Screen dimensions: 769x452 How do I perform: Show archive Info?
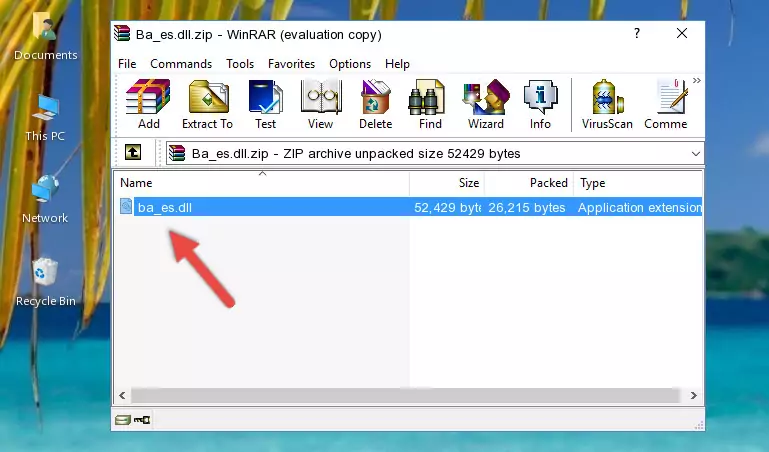[540, 104]
